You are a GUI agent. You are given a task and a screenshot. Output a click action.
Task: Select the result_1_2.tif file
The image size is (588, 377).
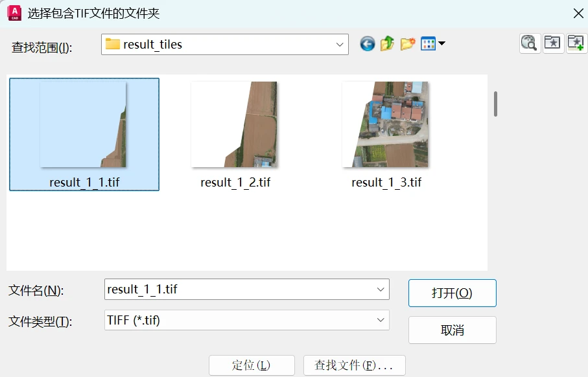pos(235,135)
